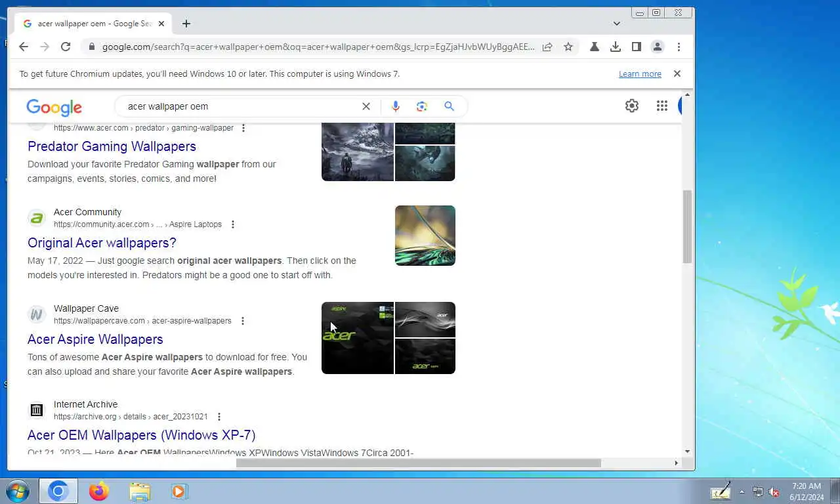Open more options for Wallpaper Cave result
The image size is (840, 504).
coord(242,321)
